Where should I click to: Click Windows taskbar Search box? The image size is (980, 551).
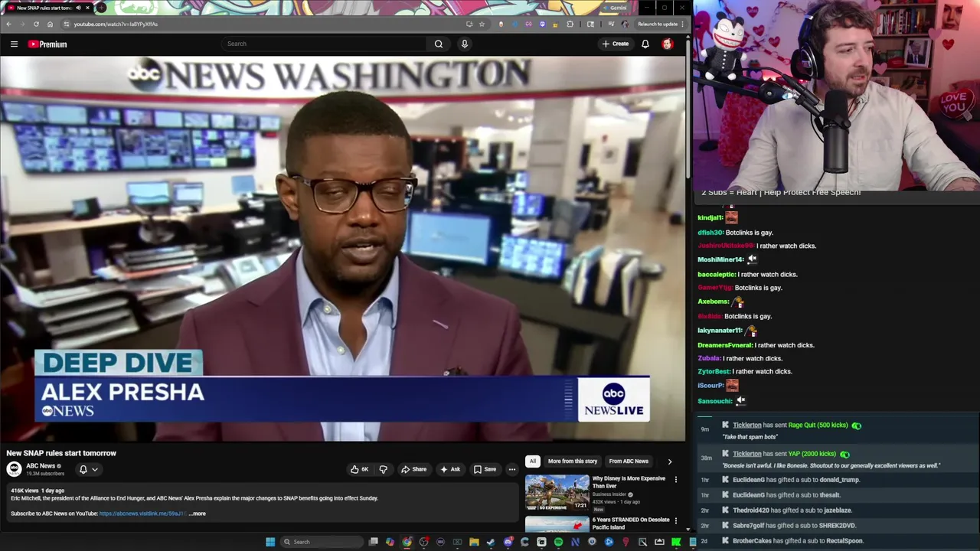pyautogui.click(x=320, y=542)
